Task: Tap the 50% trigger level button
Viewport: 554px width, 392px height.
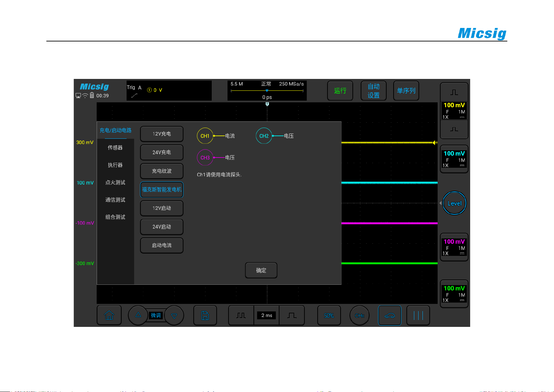Action: (x=329, y=315)
